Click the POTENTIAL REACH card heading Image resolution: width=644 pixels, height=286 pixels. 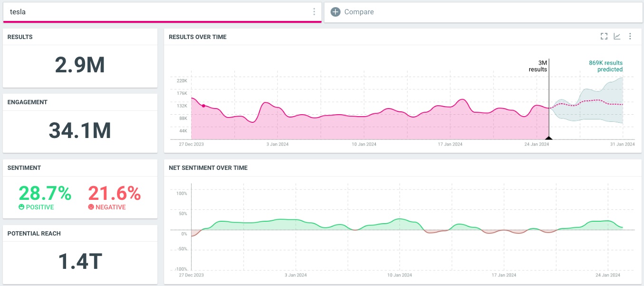click(34, 234)
